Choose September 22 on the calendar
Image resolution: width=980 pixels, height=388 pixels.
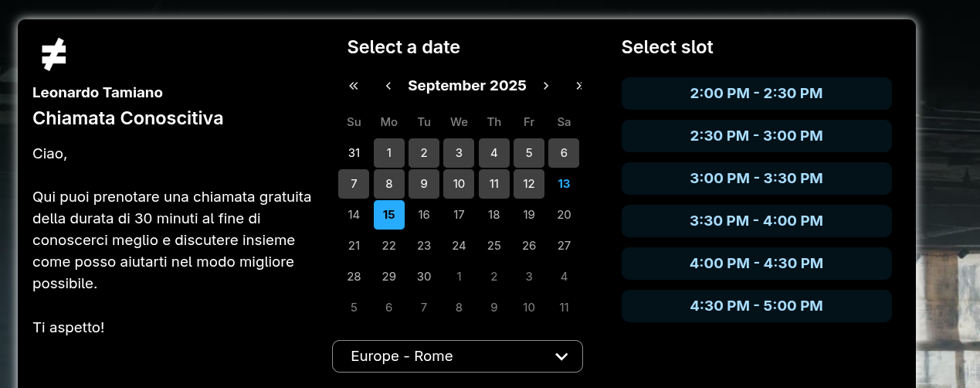[389, 246]
